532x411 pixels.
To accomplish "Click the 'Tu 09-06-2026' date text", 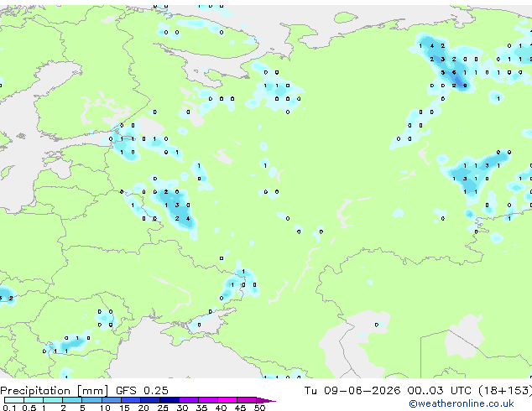I will (352, 391).
